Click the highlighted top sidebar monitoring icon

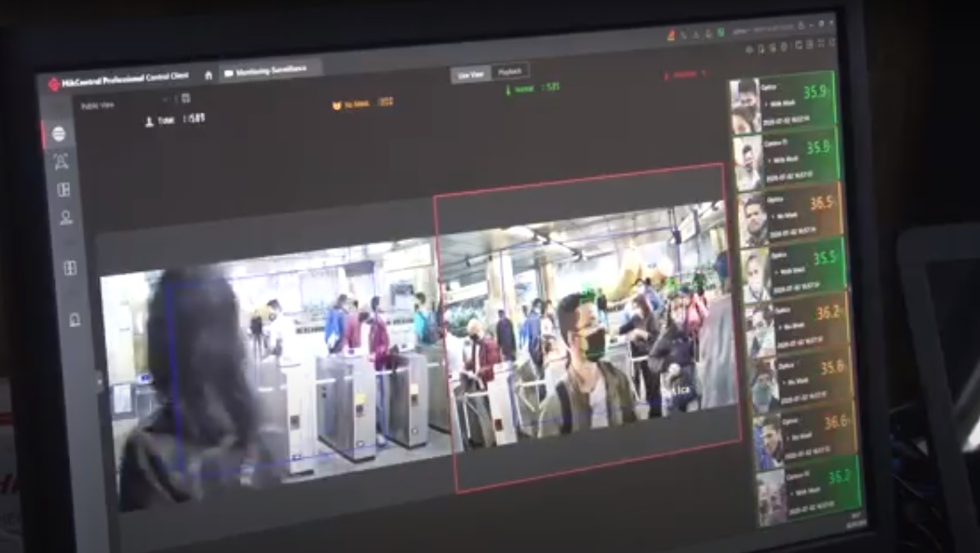point(58,133)
